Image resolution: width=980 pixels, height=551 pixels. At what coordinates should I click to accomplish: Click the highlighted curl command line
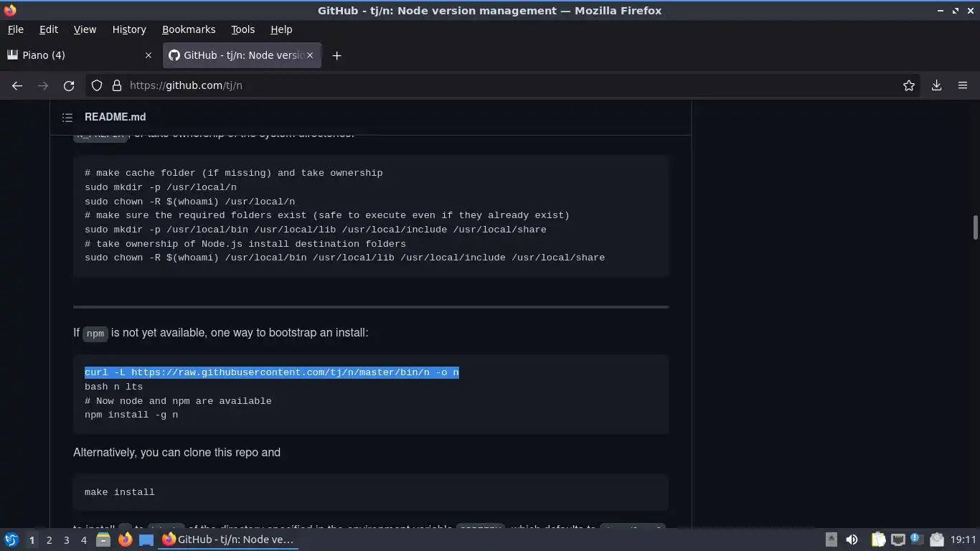pyautogui.click(x=272, y=372)
